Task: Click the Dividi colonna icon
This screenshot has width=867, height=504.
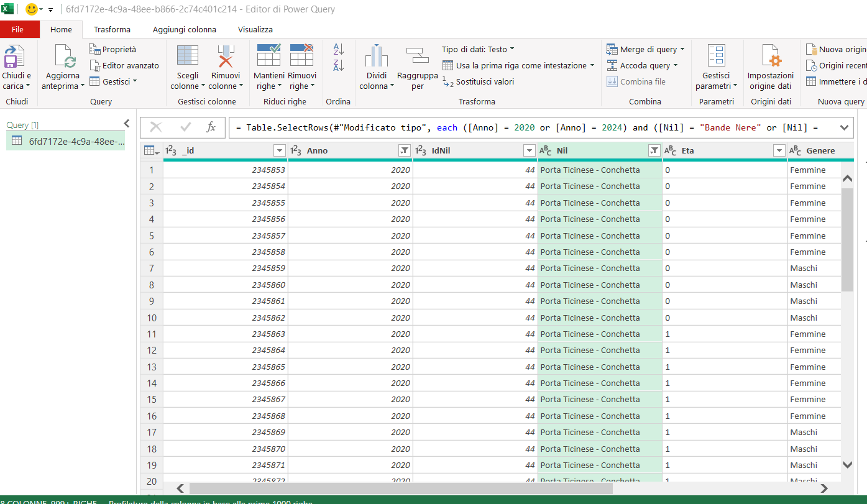Action: point(376,57)
